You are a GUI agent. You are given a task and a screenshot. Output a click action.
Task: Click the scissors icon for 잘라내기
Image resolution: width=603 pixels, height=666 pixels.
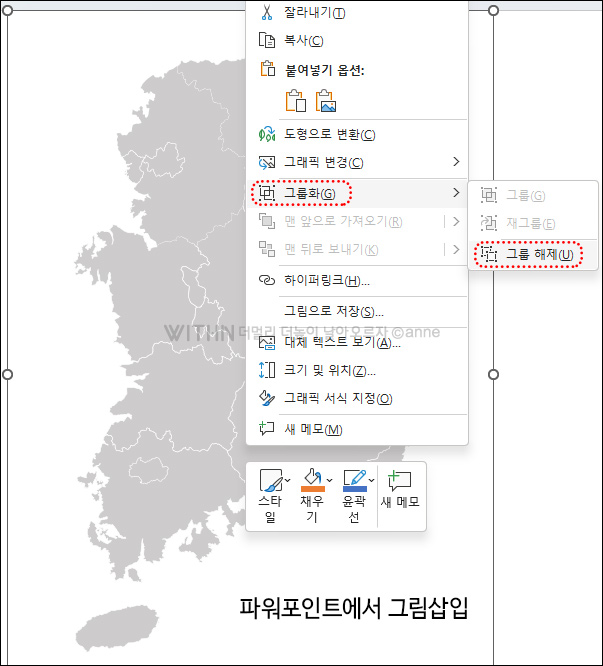tap(267, 12)
